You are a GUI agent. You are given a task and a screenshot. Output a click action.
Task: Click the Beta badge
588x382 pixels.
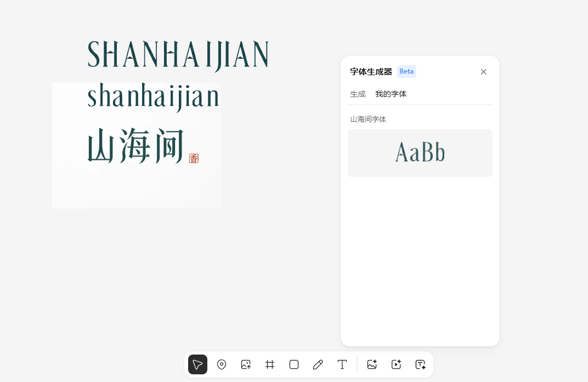[x=406, y=71]
